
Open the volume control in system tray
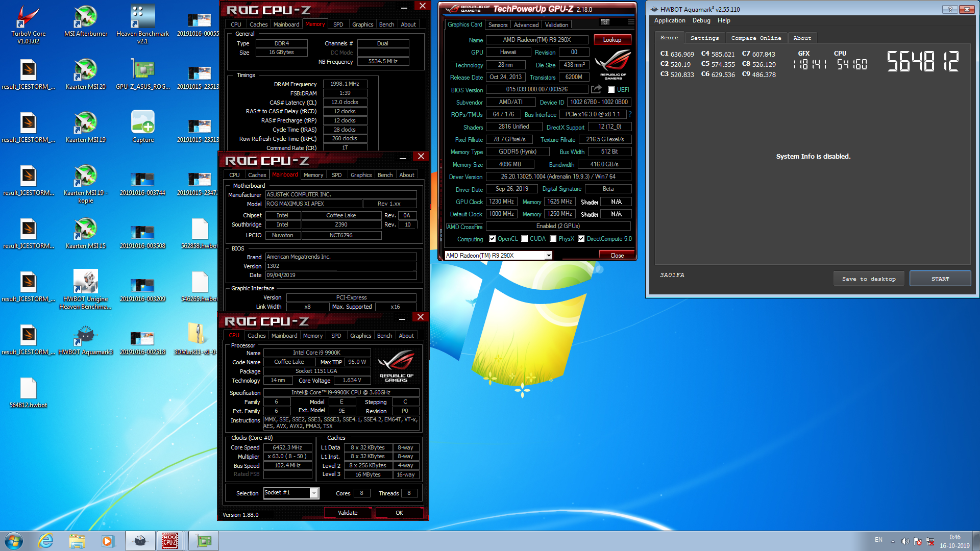pyautogui.click(x=905, y=541)
